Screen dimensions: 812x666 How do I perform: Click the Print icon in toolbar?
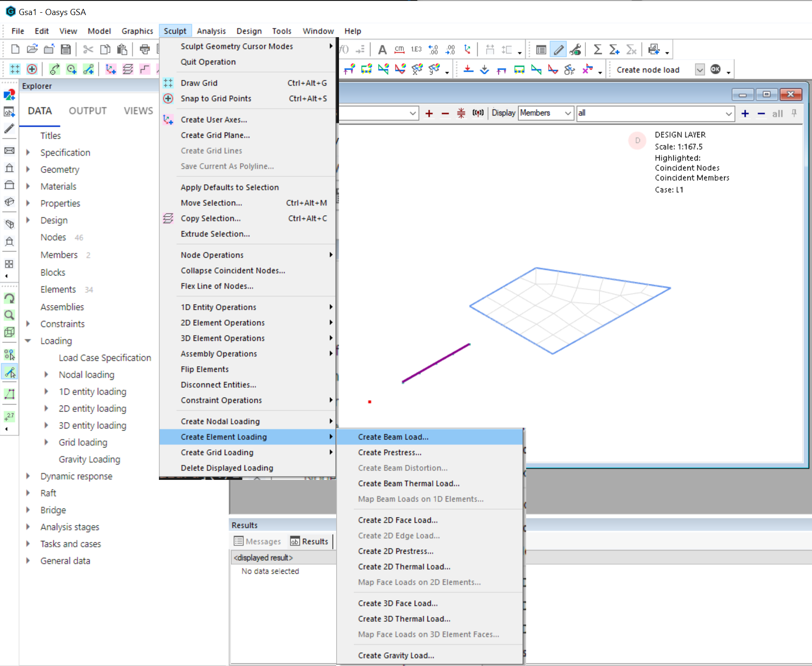145,49
